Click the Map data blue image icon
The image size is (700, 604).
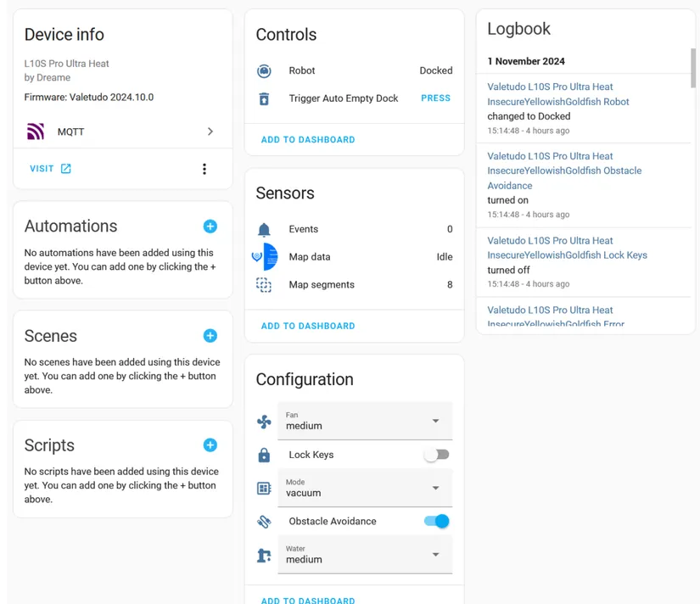point(266,257)
